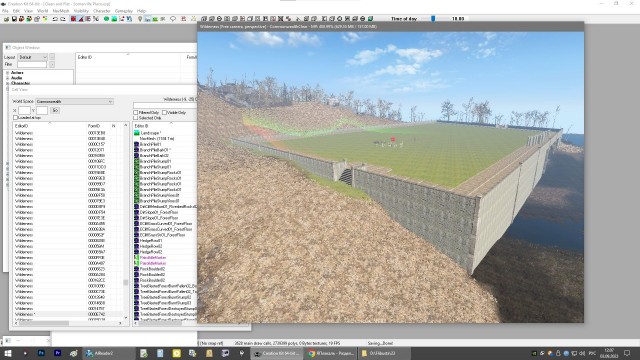Viewport: 640px width, 360px height.
Task: Expand the Actors tree node
Action: pyautogui.click(x=7, y=73)
